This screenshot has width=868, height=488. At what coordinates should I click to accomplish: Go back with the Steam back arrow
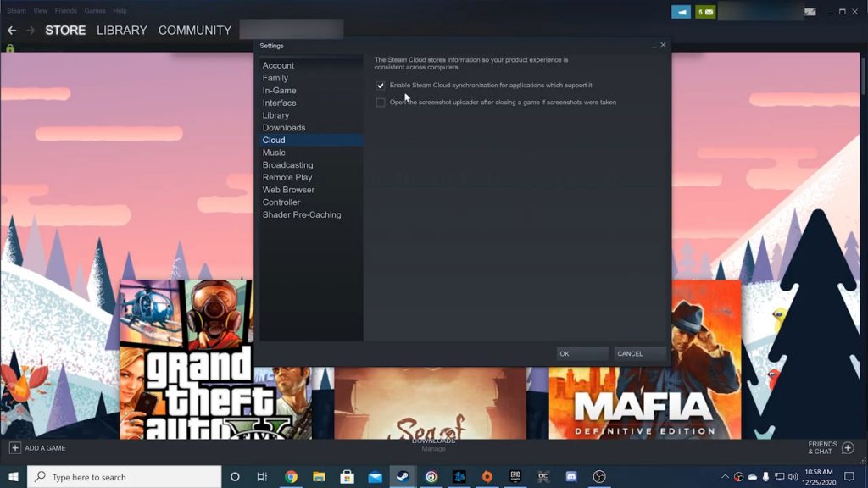pyautogui.click(x=12, y=30)
